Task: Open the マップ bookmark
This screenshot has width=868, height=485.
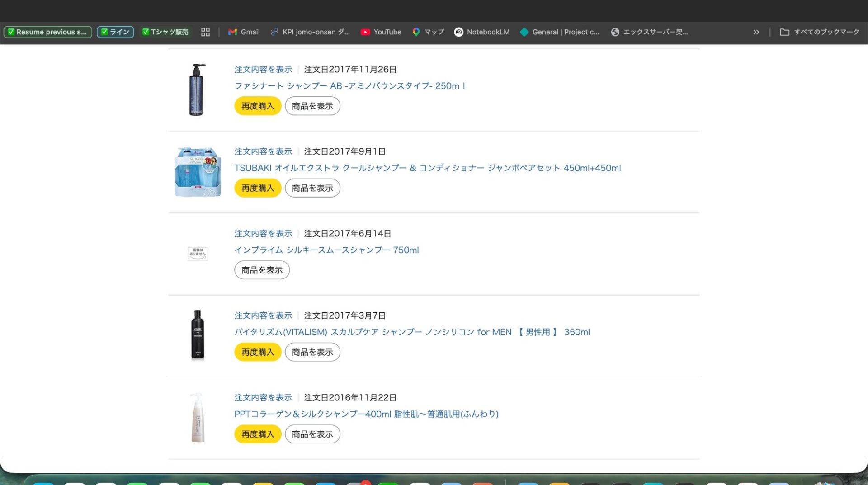Action: [x=428, y=32]
